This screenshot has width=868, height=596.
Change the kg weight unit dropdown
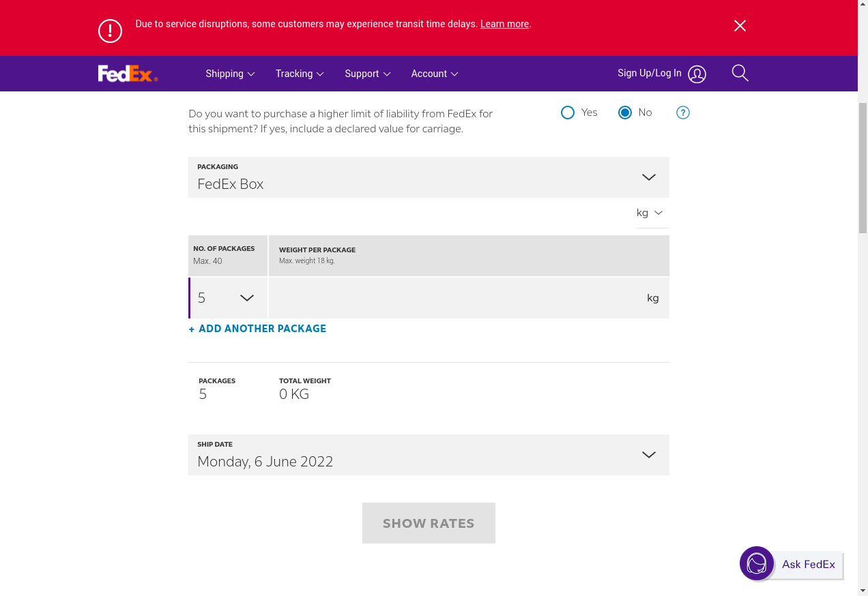pos(650,213)
